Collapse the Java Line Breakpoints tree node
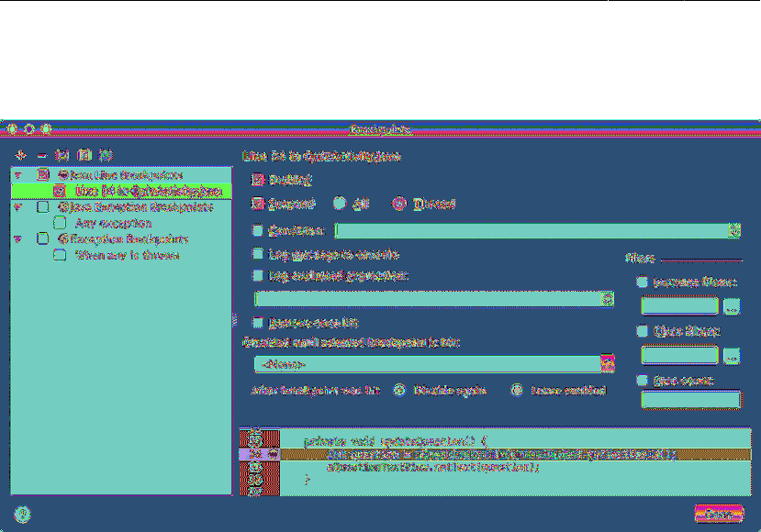 coord(18,175)
